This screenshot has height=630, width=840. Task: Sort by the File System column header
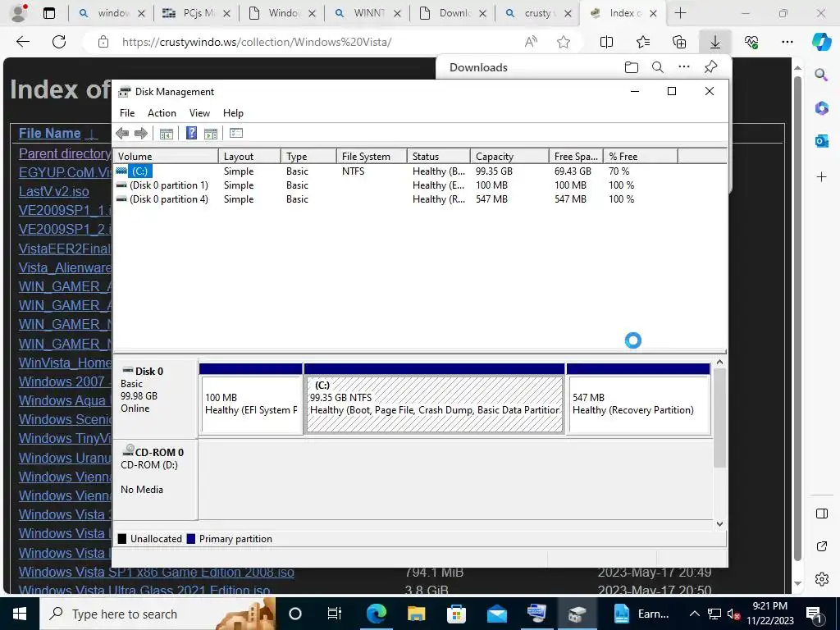pos(372,157)
